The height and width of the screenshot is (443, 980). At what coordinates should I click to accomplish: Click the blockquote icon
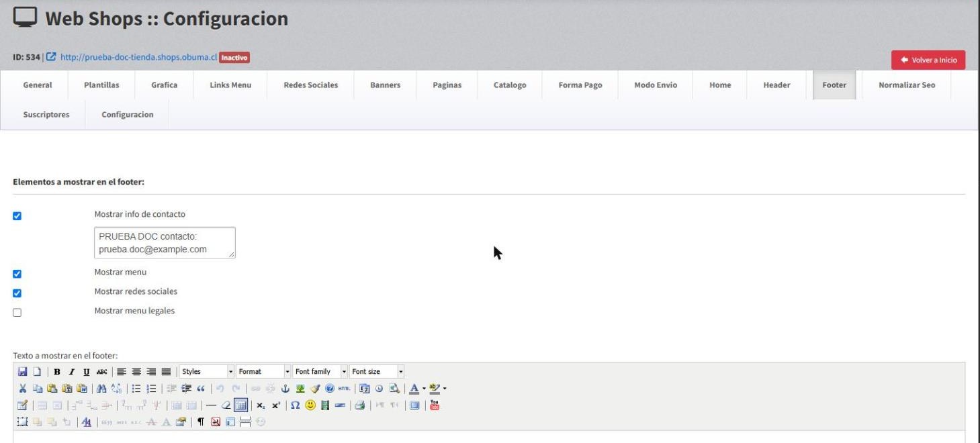[201, 388]
